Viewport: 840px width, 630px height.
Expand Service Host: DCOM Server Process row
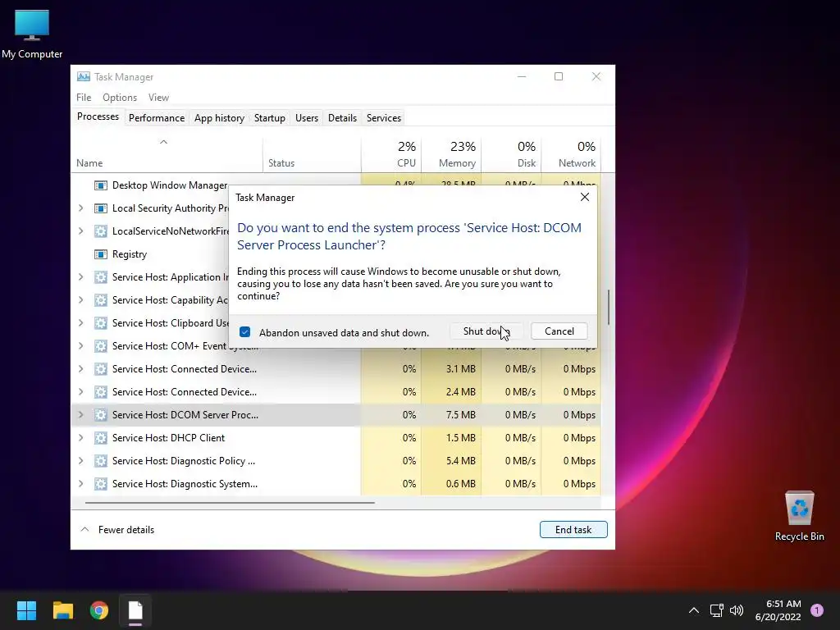tap(81, 414)
